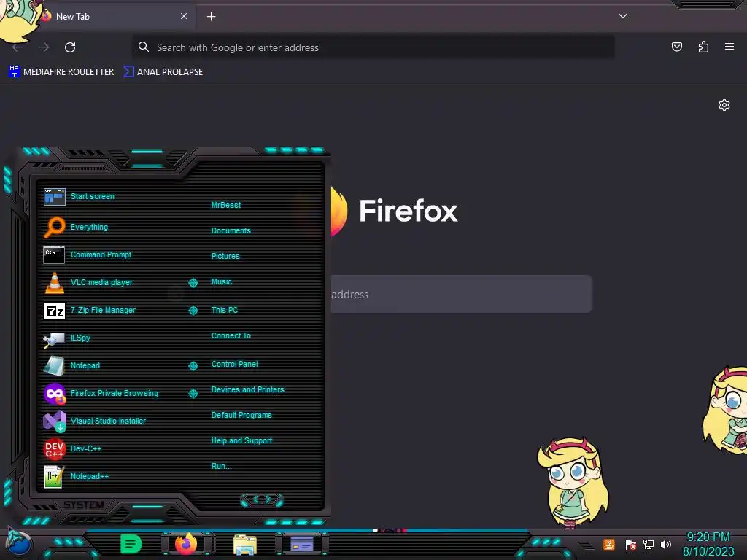The height and width of the screenshot is (560, 747).
Task: Close the New Tab tab
Action: point(183,16)
